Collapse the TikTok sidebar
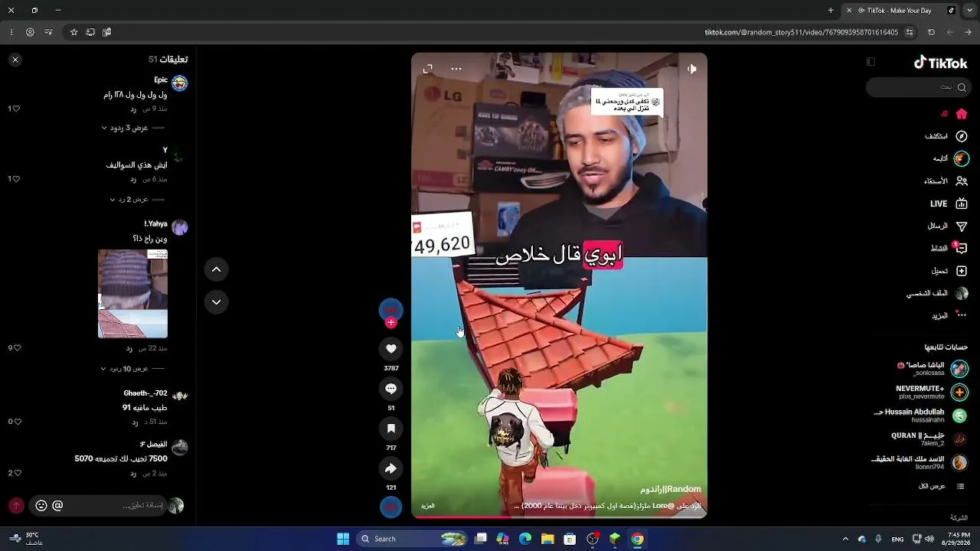Screen dimensions: 980x551 pyautogui.click(x=871, y=62)
